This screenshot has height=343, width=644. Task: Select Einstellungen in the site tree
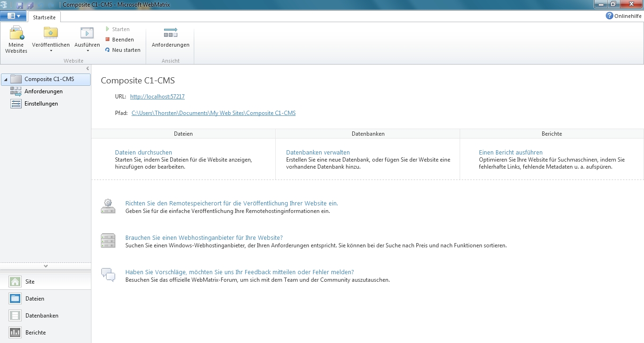(x=41, y=104)
